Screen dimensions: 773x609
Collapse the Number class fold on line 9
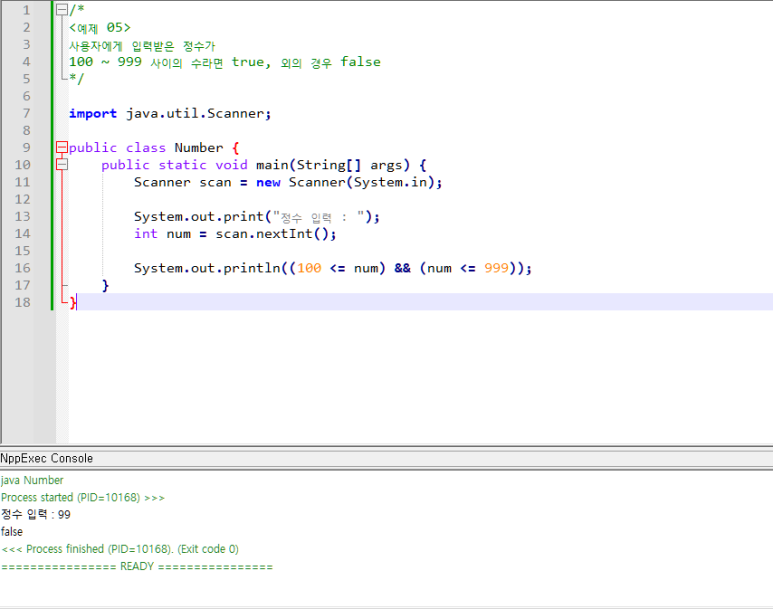coord(62,147)
